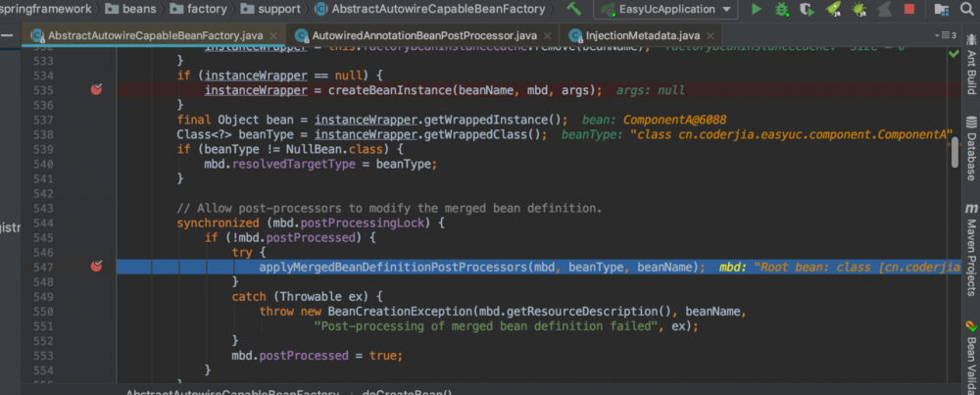Click mbd.postProcessed = true on line 553

click(x=317, y=355)
